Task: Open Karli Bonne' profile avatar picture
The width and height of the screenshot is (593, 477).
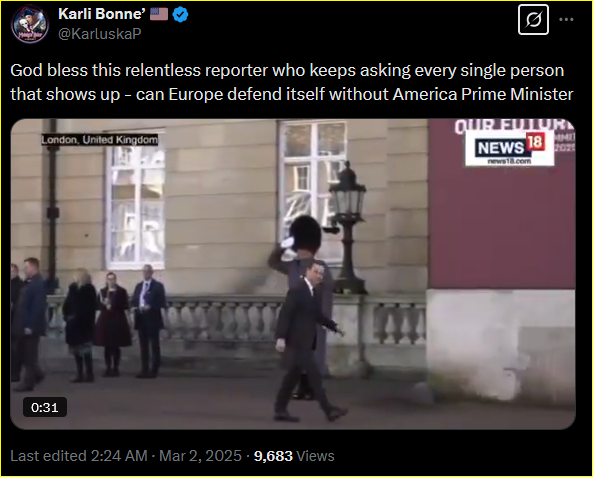Action: [30, 24]
